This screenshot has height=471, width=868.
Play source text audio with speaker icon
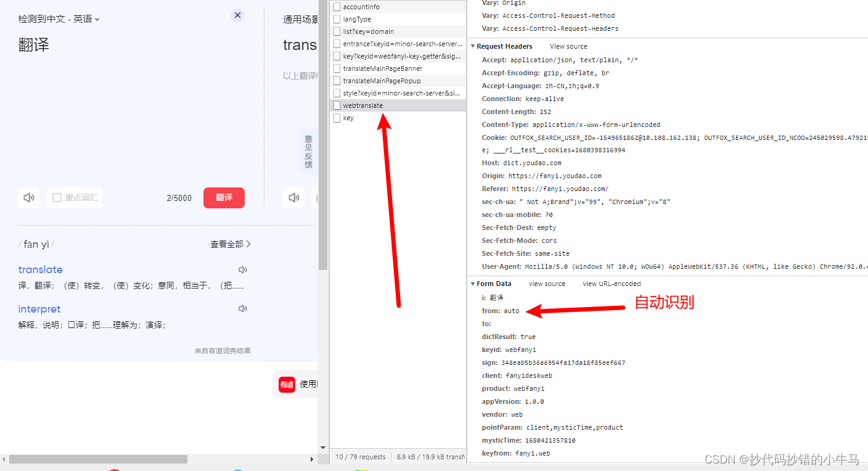28,198
